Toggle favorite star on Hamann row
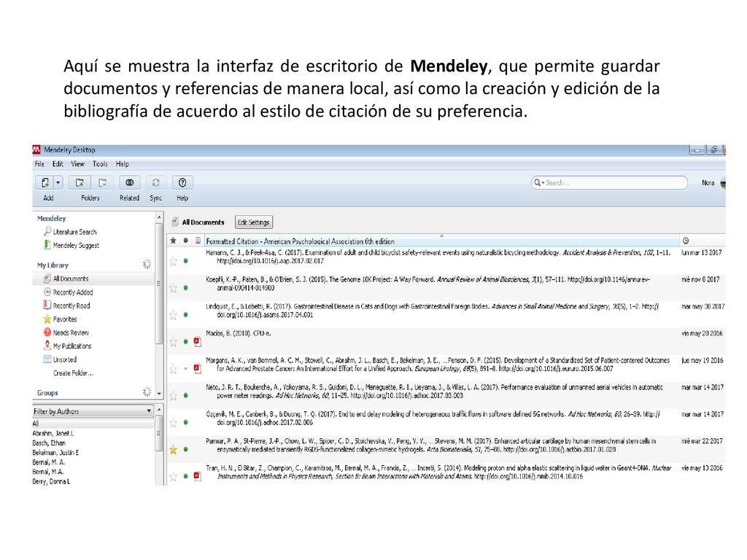747x560 pixels. tap(174, 261)
